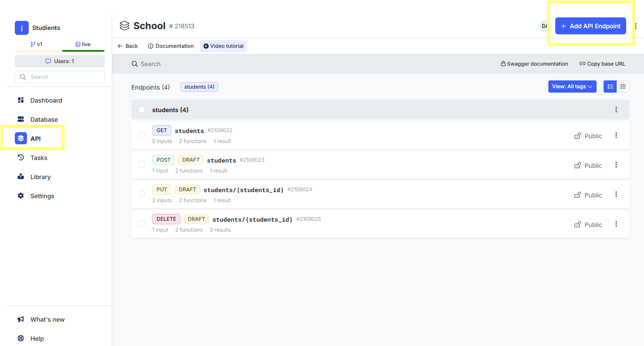Open the Tasks history icon
The height and width of the screenshot is (346, 644).
(x=20, y=158)
